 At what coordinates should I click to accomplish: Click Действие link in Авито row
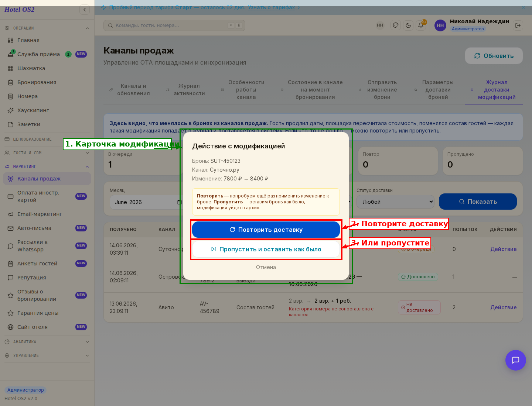click(503, 307)
